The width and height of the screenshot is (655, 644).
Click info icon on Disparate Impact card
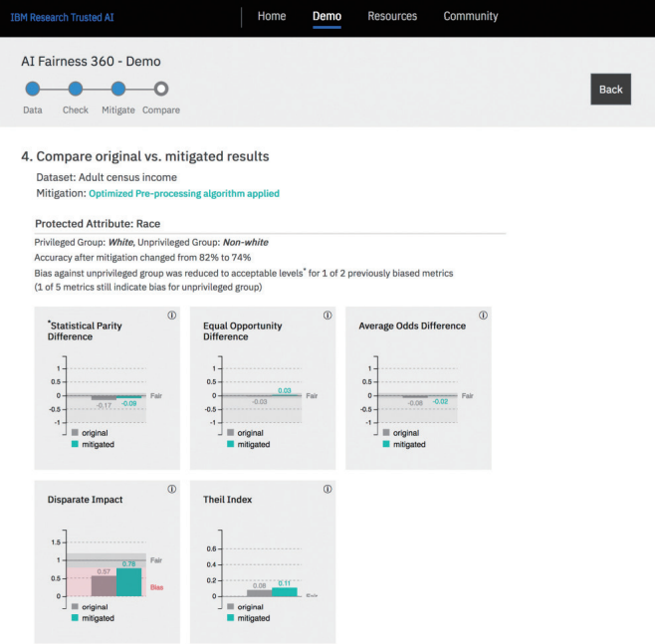171,490
